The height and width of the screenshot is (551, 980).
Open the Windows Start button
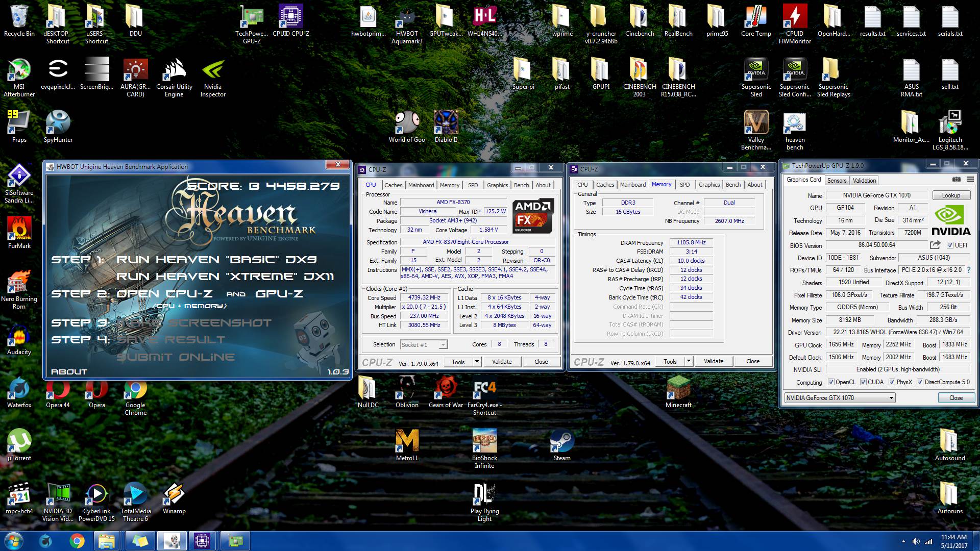coord(13,541)
